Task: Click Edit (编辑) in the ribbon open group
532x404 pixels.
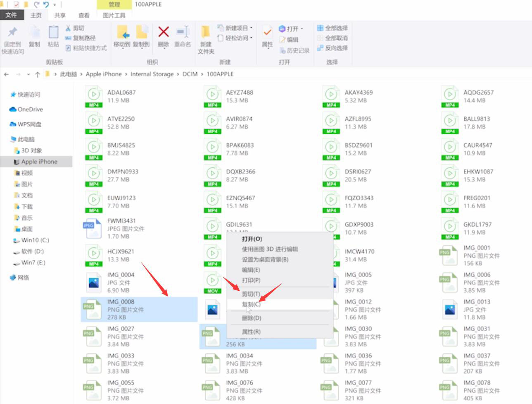Action: point(289,40)
